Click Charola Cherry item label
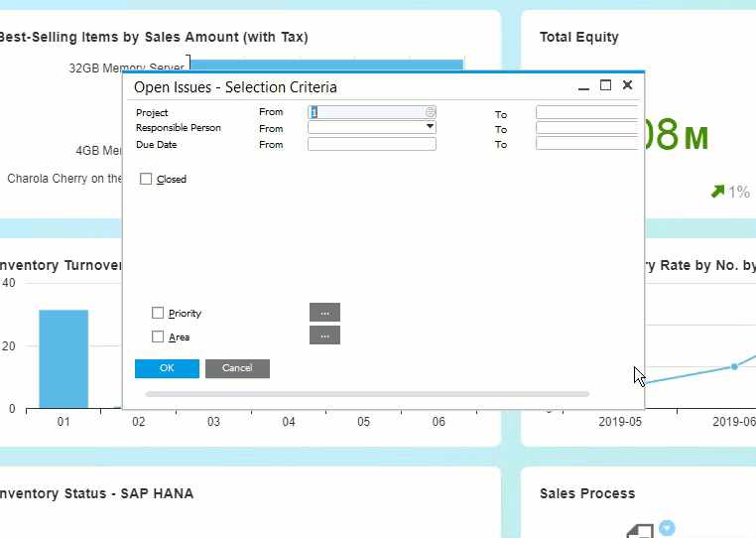The width and height of the screenshot is (756, 538). [64, 179]
